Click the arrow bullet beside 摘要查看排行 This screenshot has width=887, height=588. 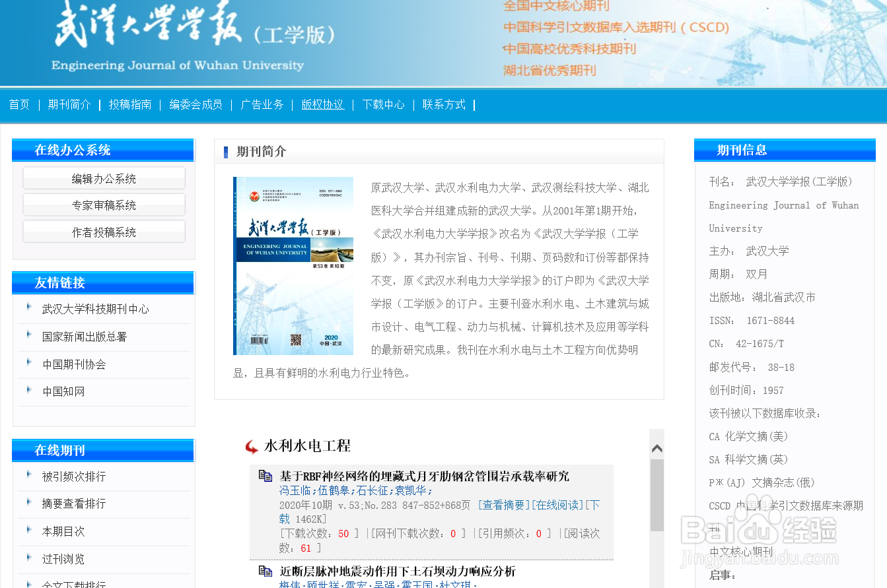tap(29, 502)
